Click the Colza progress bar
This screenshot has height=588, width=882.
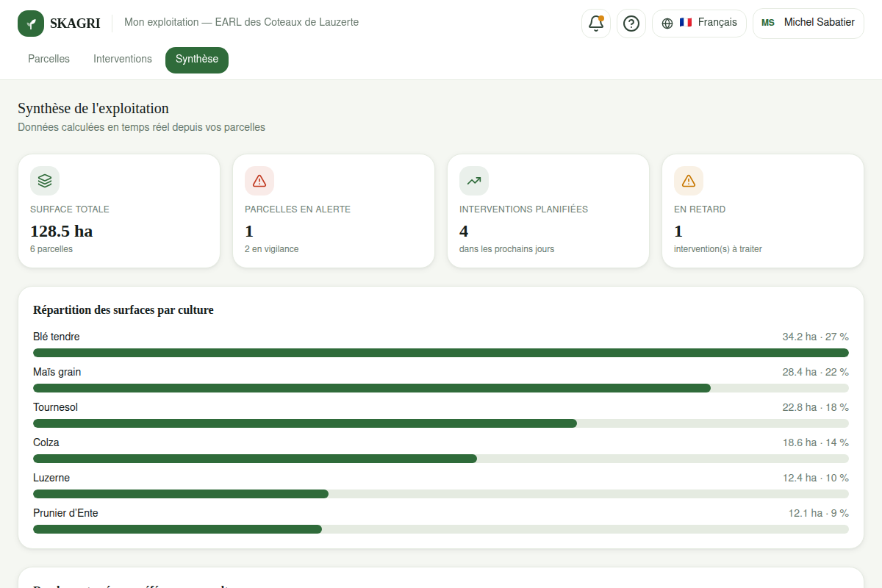pos(441,459)
